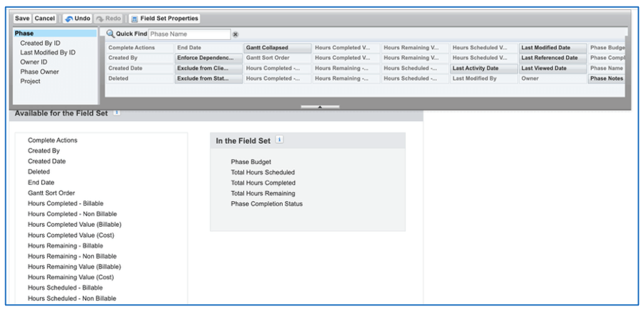Click Gantt Collapsed in the palette
Image resolution: width=644 pixels, height=312 pixels.
click(277, 48)
